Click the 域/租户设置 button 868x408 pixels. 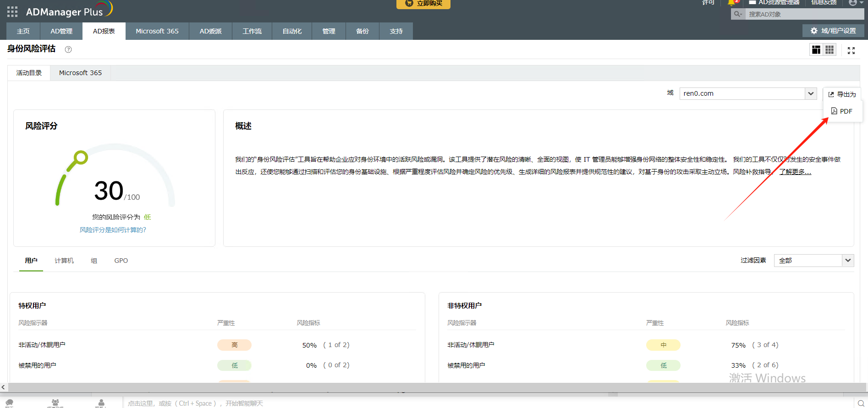click(x=833, y=31)
